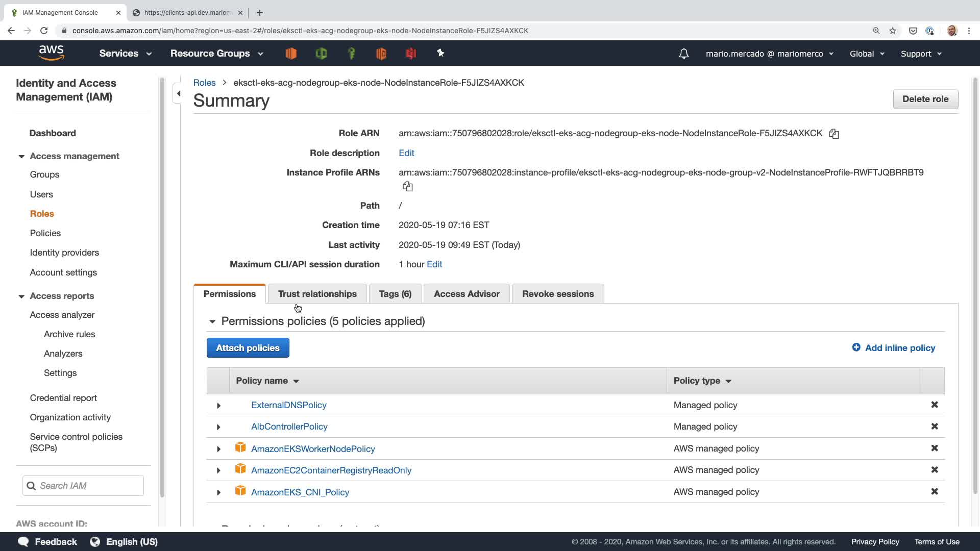Viewport: 980px width, 551px height.
Task: Click the pin shortcut icon in navbar
Action: (440, 53)
